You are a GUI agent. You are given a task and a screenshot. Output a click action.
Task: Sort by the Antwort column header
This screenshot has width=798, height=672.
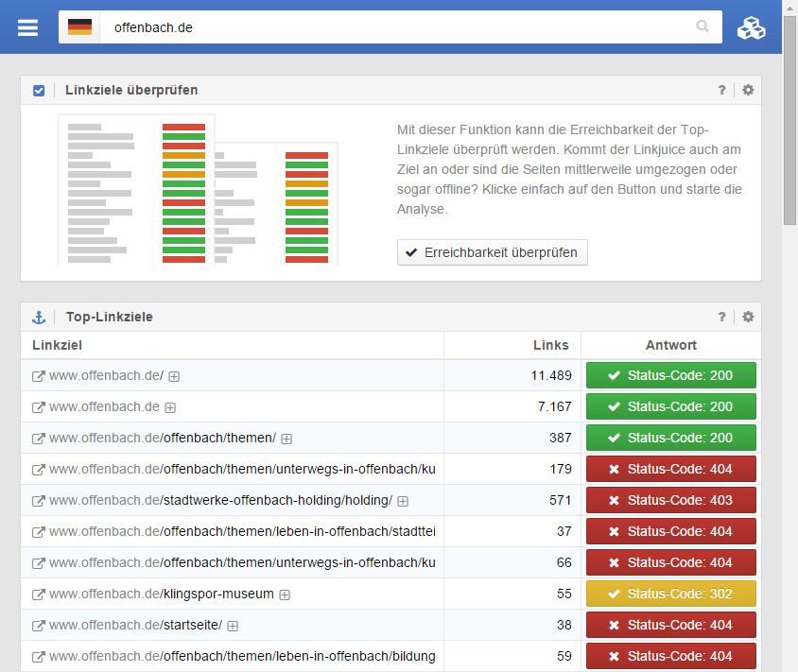tap(671, 345)
